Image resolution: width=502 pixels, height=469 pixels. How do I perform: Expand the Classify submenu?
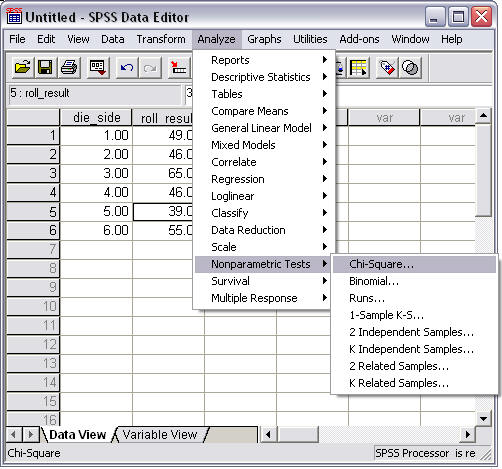[x=264, y=213]
